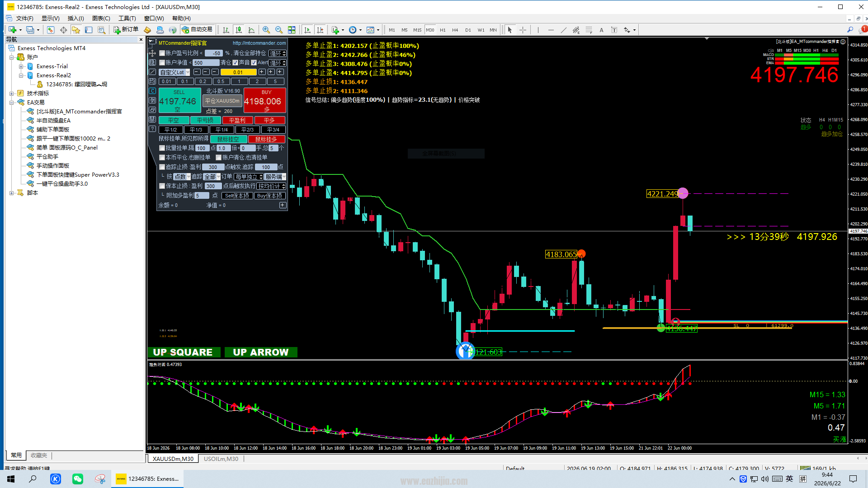Image resolution: width=868 pixels, height=488 pixels.
Task: Open the 自定义Lot dropdown
Action: pos(175,72)
